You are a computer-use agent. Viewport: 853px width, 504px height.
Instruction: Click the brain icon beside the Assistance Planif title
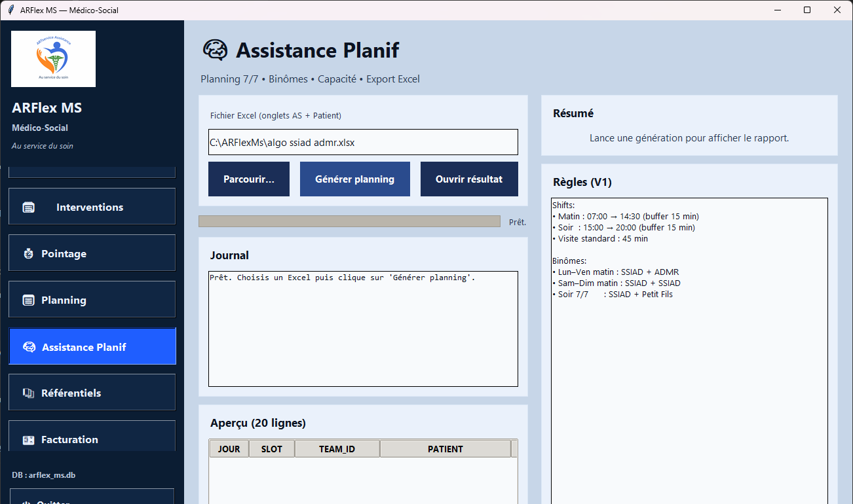pyautogui.click(x=216, y=50)
